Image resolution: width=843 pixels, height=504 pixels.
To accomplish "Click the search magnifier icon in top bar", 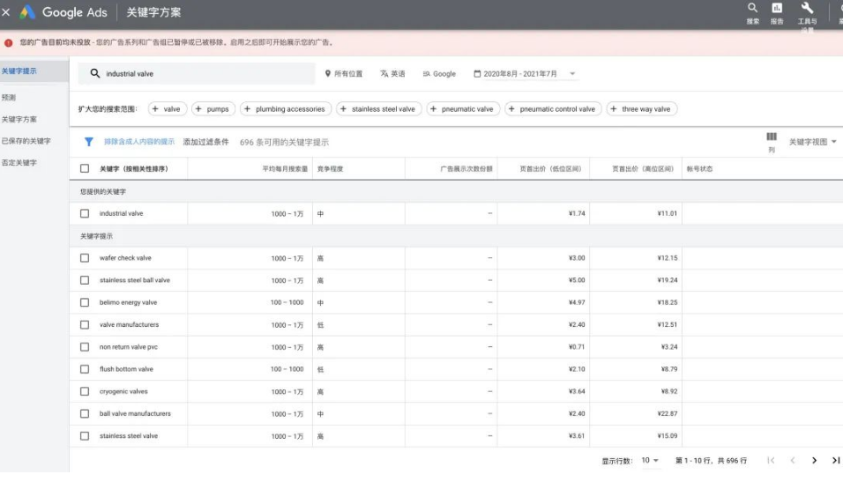I will [752, 9].
